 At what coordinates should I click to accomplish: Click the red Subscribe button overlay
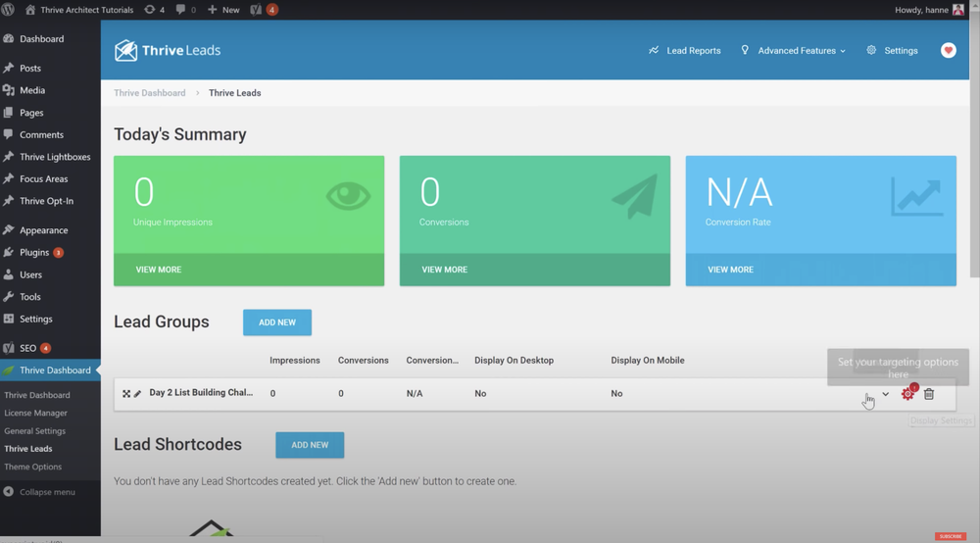click(x=951, y=536)
